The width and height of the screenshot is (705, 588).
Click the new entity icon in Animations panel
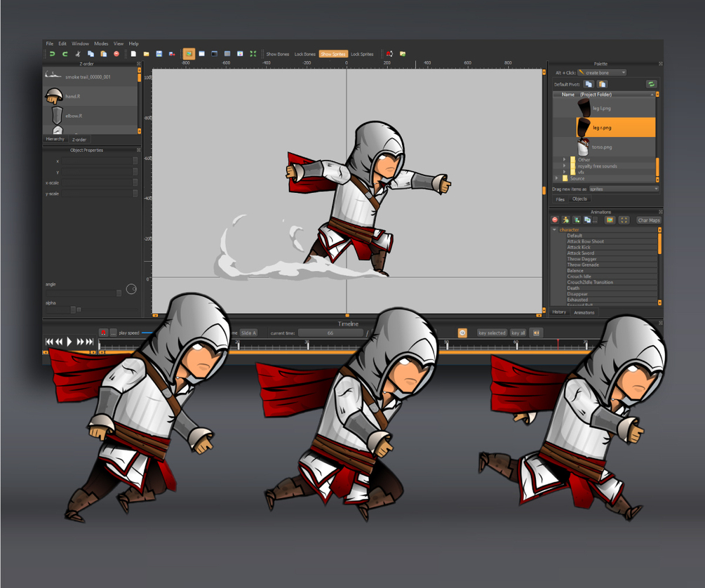577,220
